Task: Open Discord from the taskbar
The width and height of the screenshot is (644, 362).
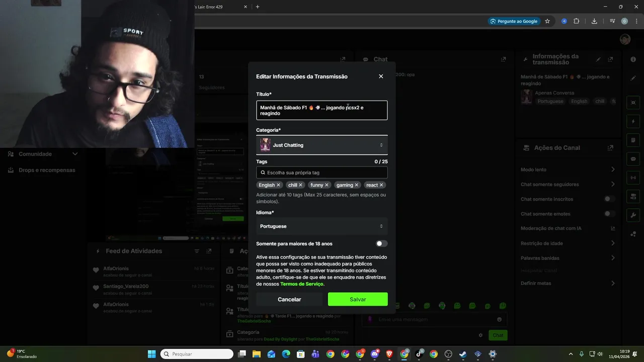Action: point(374,354)
